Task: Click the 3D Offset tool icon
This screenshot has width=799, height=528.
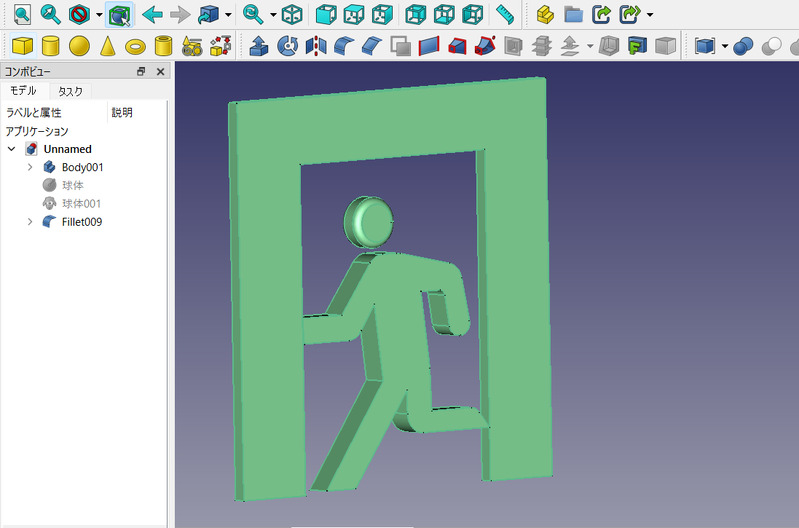Action: (x=570, y=46)
